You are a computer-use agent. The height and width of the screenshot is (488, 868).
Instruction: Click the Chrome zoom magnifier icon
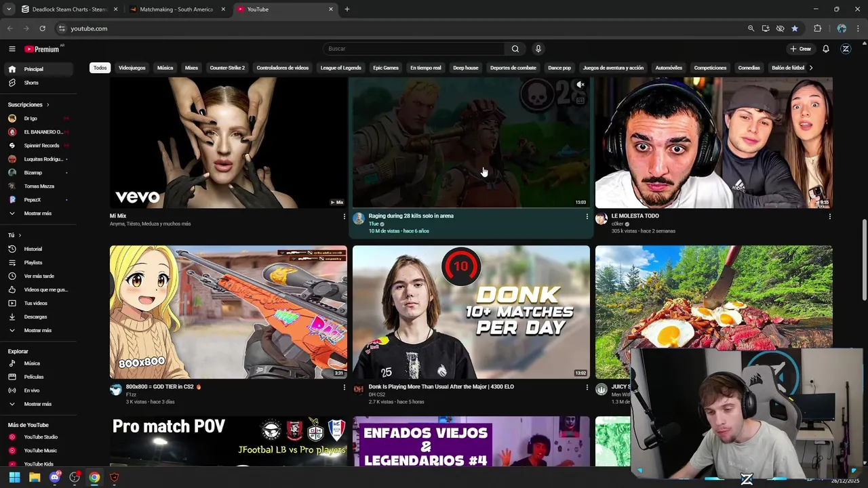[x=751, y=28]
